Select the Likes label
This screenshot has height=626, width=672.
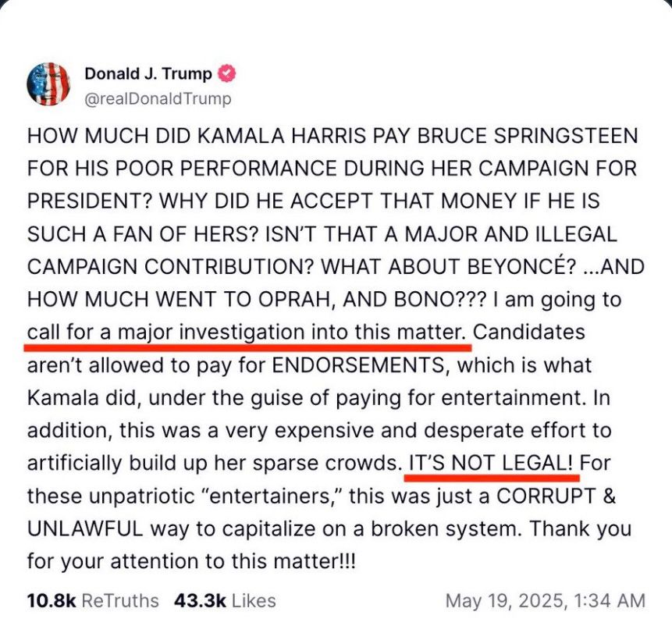pyautogui.click(x=254, y=601)
